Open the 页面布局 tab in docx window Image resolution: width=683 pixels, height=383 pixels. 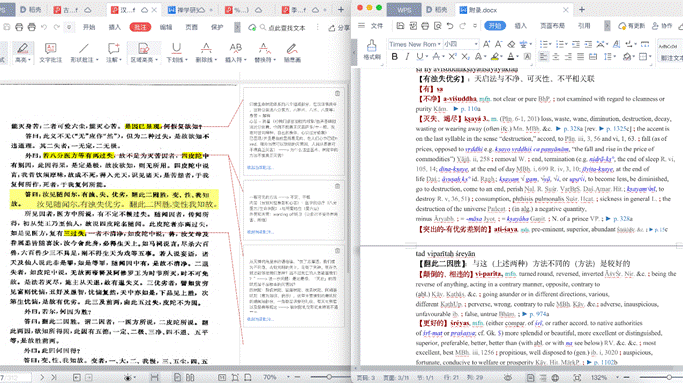(x=552, y=26)
